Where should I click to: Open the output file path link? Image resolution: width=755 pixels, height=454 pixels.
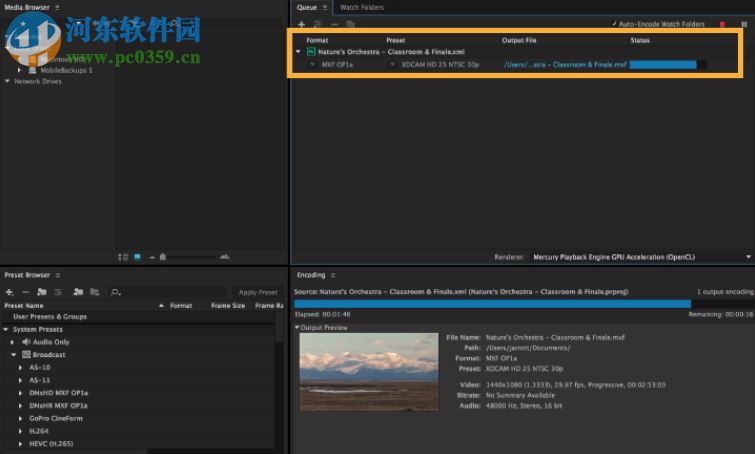565,64
